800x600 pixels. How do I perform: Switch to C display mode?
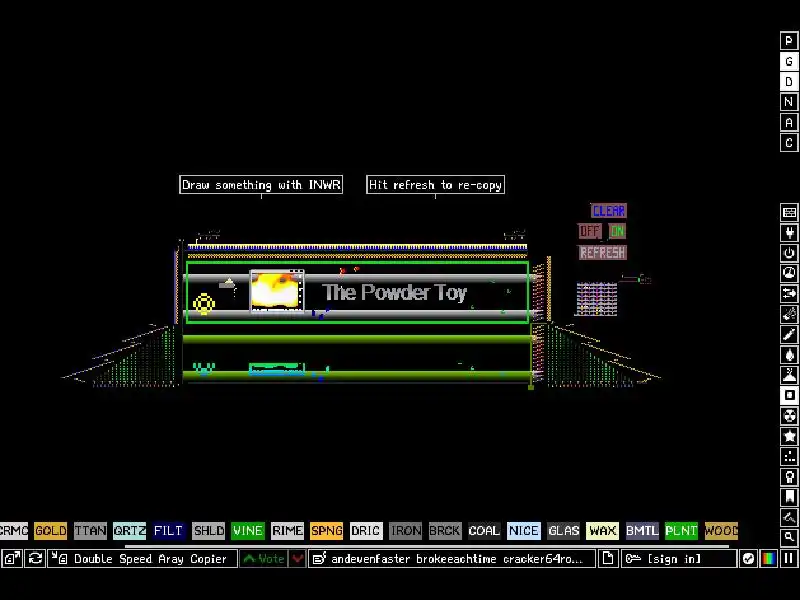(789, 143)
